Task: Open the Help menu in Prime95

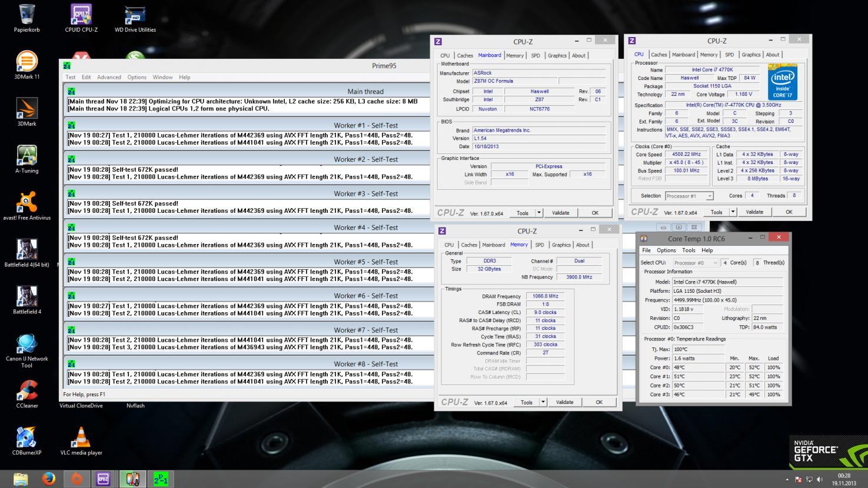Action: [x=184, y=77]
